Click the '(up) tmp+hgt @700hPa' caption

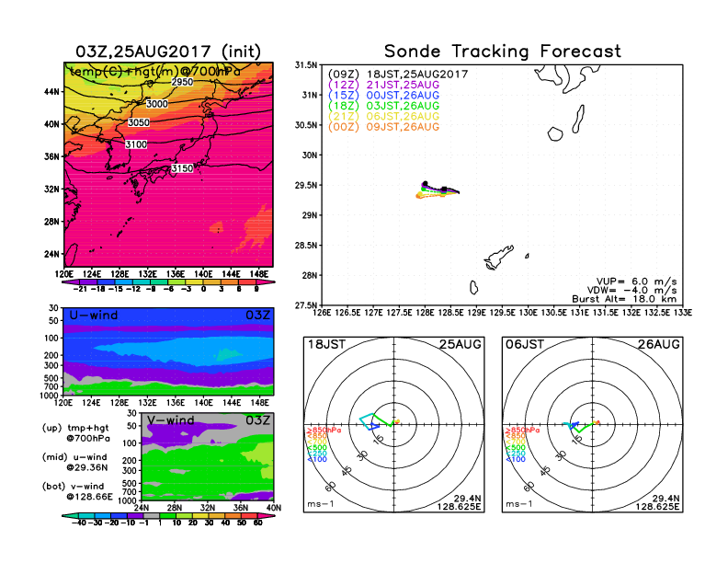[76, 433]
